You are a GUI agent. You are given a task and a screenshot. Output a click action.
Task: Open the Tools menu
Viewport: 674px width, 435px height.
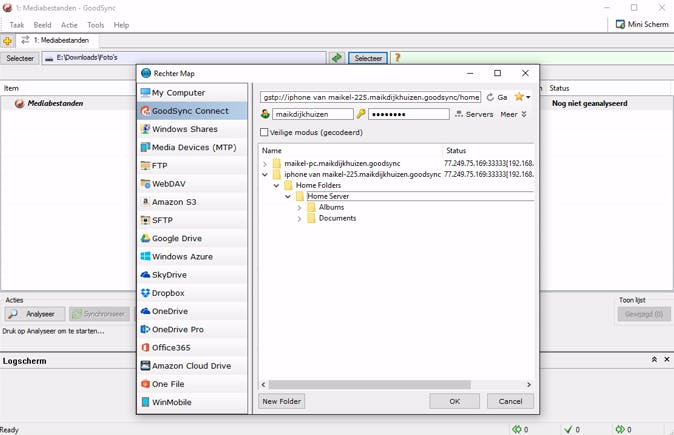point(95,25)
